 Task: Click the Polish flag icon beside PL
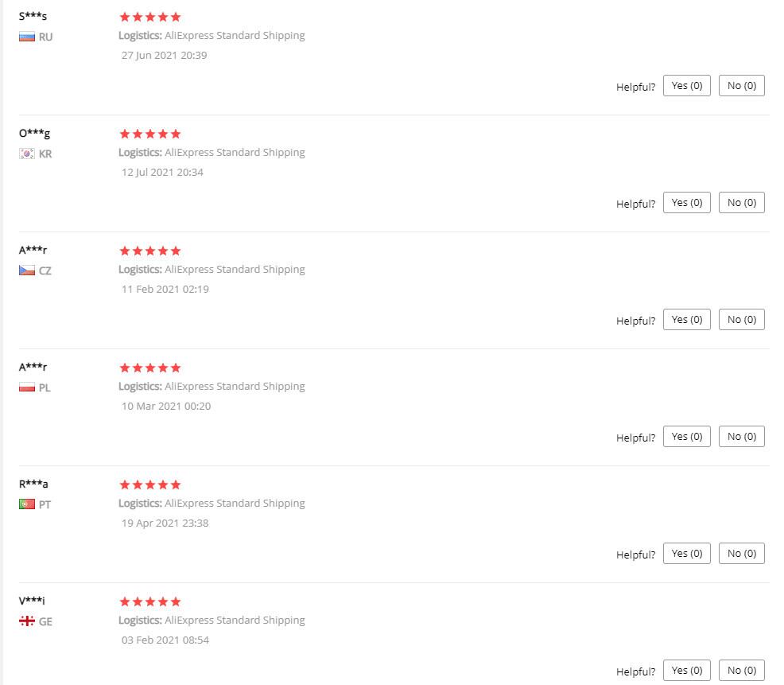27,387
